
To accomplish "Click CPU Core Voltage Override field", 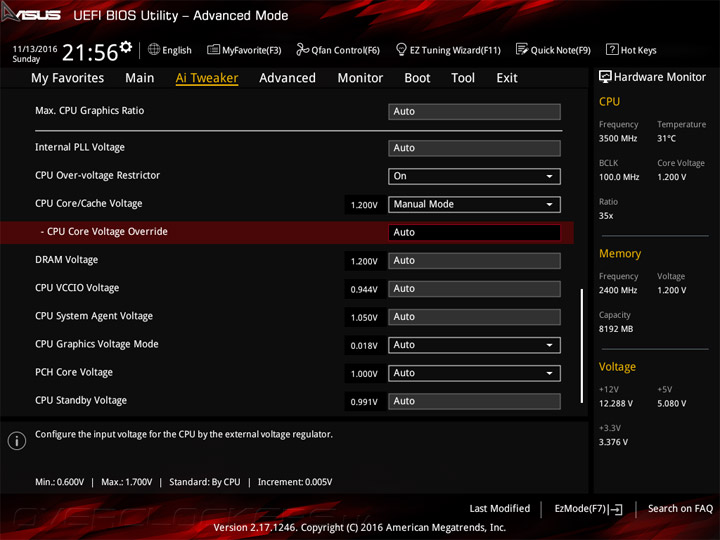I will 474,232.
